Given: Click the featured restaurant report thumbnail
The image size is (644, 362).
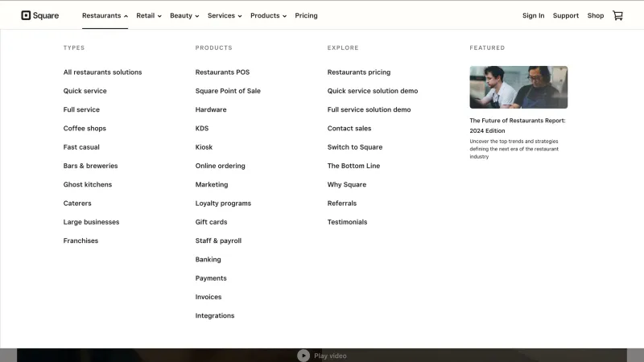Looking at the screenshot, I should pos(518,87).
